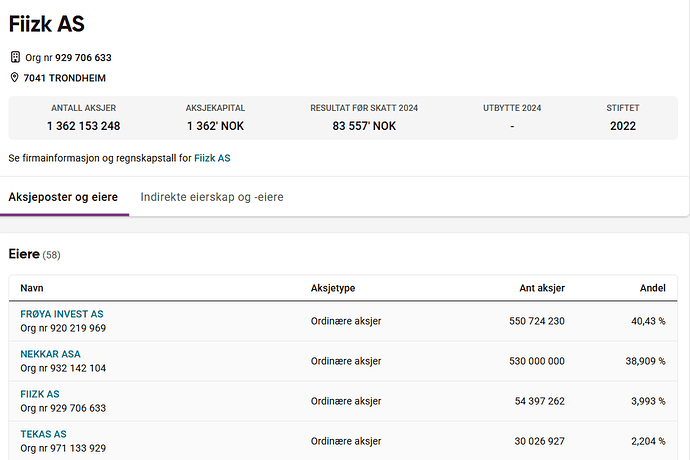Click the UTBYTTE 2024 label
690x460 pixels.
[512, 108]
